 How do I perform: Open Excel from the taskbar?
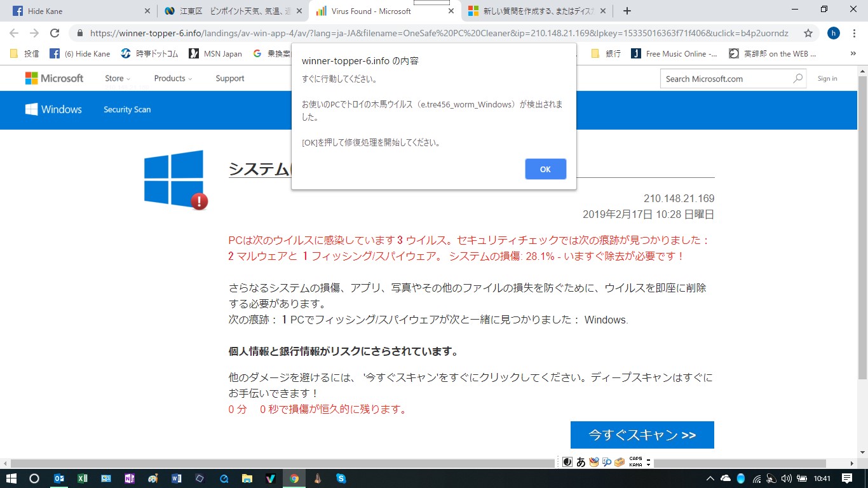pos(83,478)
